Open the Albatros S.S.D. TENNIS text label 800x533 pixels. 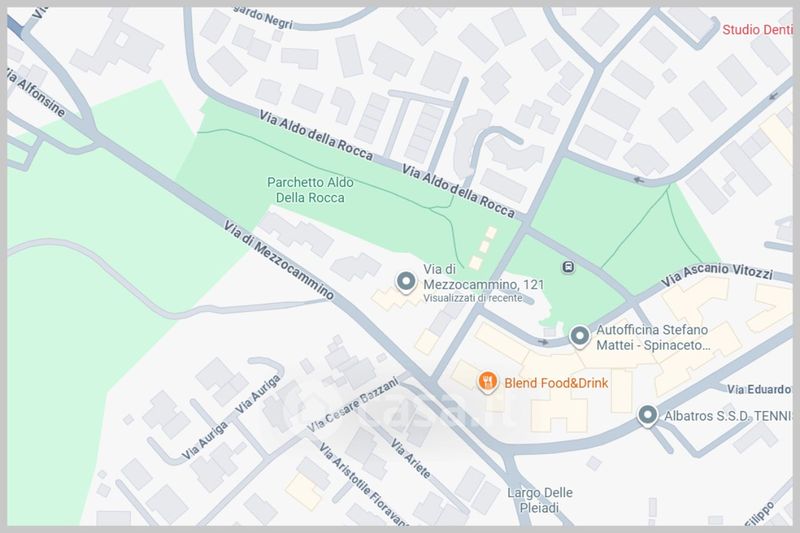728,416
